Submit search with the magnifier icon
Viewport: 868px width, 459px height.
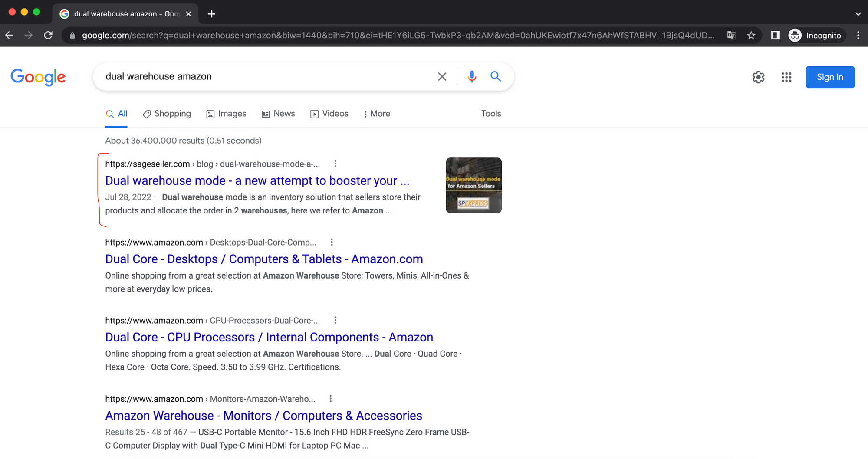496,76
